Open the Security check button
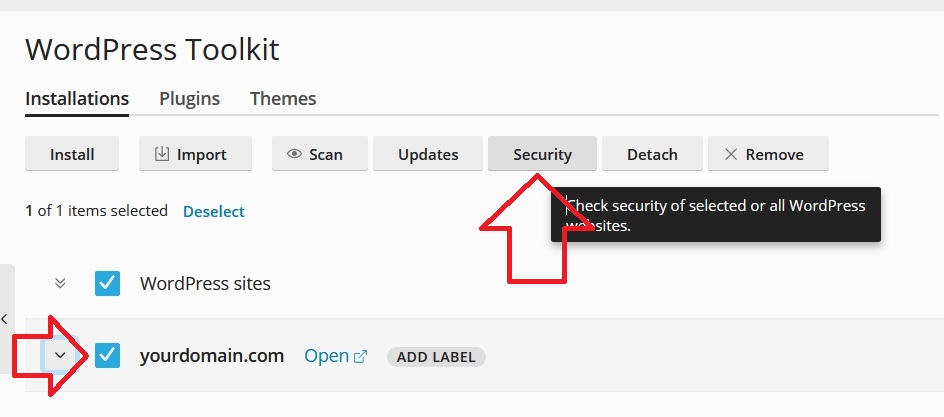Image resolution: width=944 pixels, height=417 pixels. 542,154
